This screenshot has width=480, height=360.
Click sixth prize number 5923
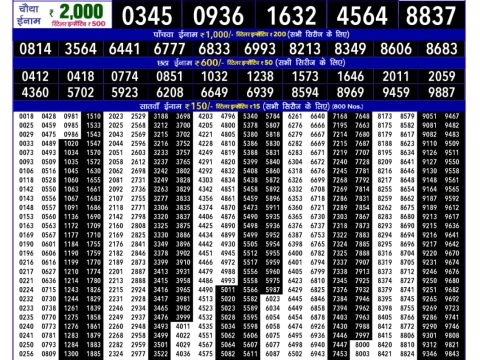pos(125,92)
